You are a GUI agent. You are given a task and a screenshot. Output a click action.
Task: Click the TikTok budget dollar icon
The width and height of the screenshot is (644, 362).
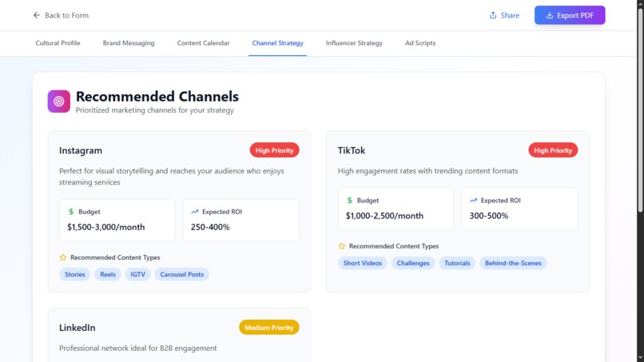click(349, 200)
